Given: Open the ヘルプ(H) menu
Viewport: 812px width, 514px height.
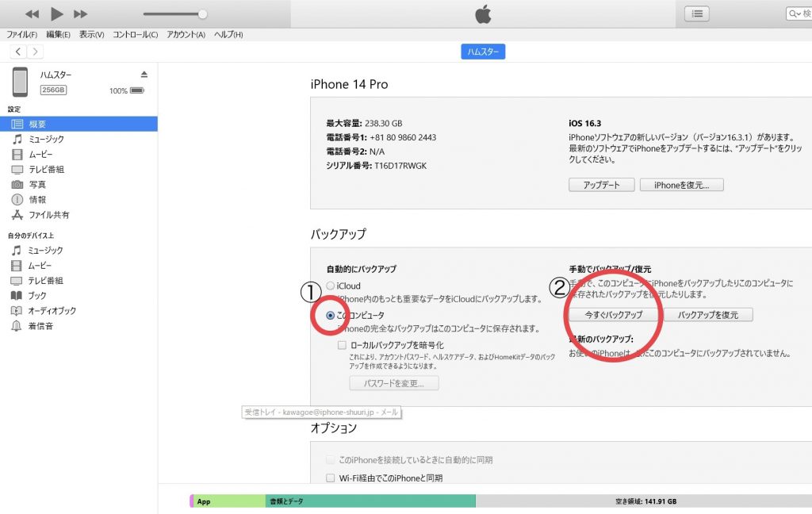Looking at the screenshot, I should [228, 35].
